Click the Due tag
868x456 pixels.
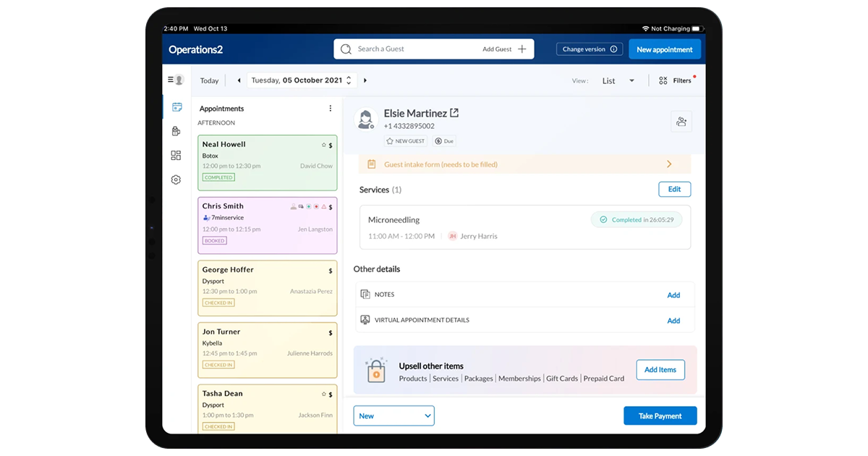click(444, 141)
